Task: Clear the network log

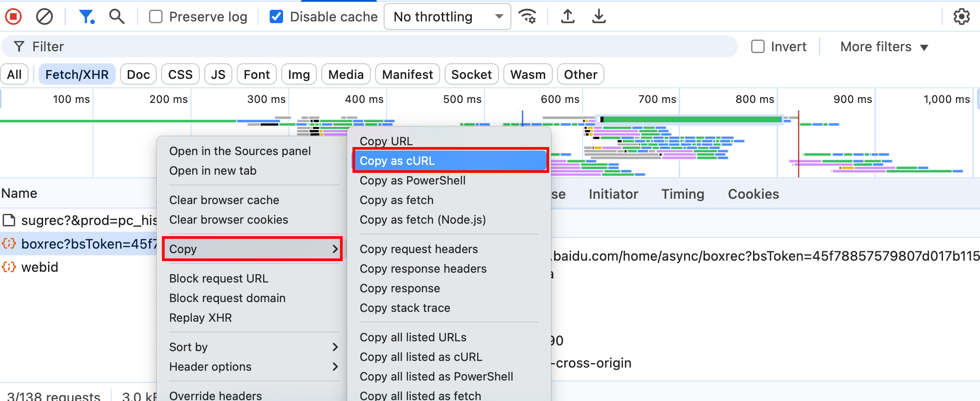Action: (x=45, y=17)
